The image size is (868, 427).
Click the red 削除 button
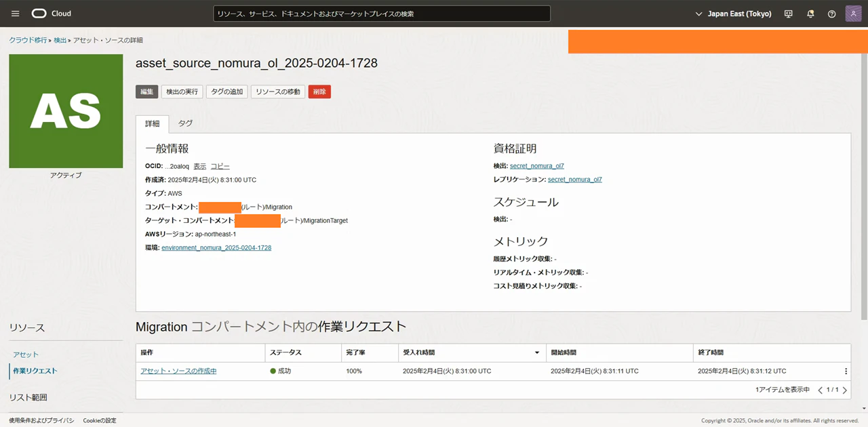point(319,91)
